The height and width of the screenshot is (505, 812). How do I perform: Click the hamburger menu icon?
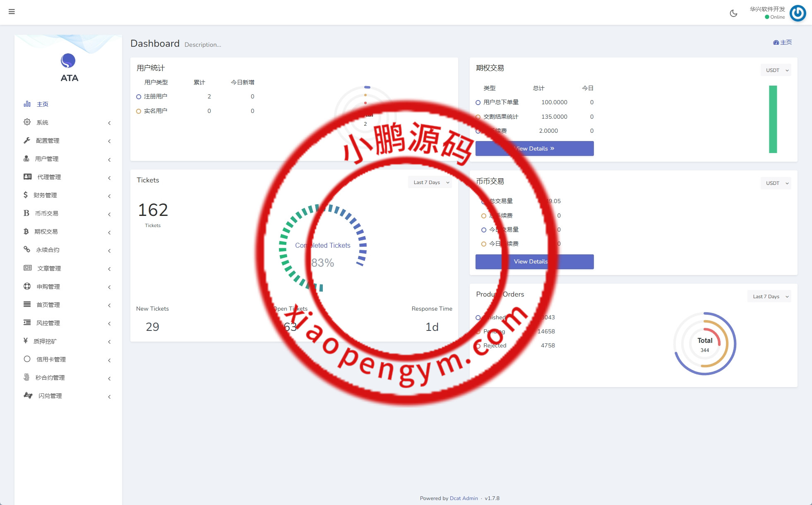(x=12, y=12)
